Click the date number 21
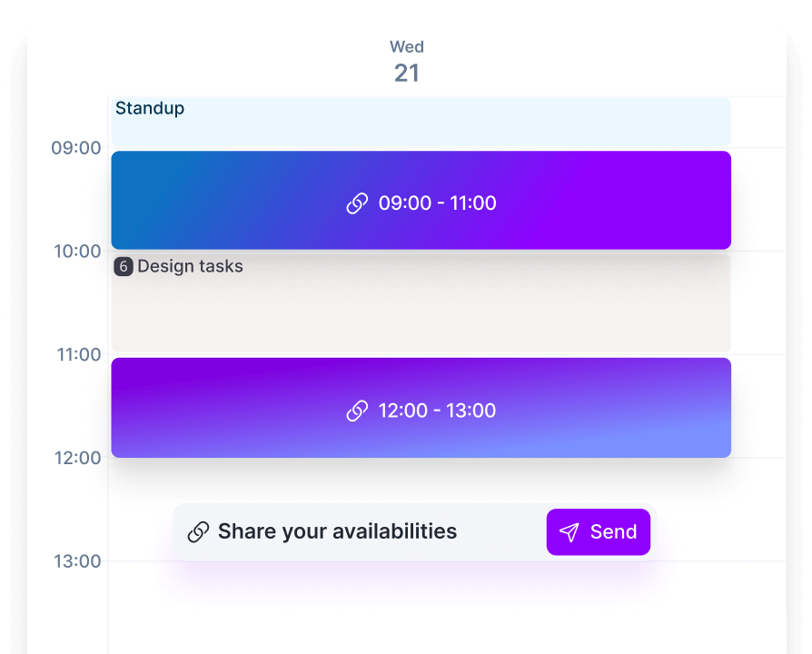The image size is (812, 654). (407, 72)
